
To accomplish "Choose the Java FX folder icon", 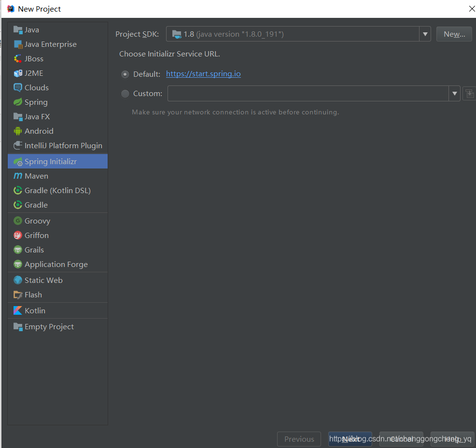I will pos(18,116).
